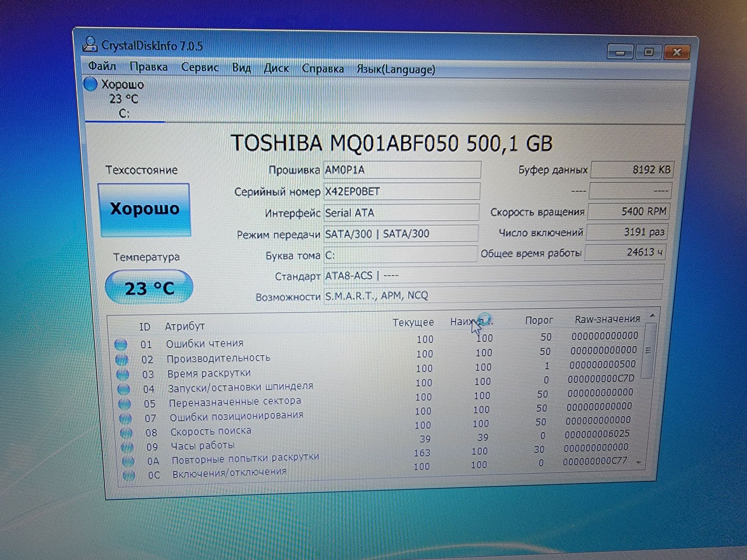
Task: Open the Справка menu
Action: tap(323, 69)
